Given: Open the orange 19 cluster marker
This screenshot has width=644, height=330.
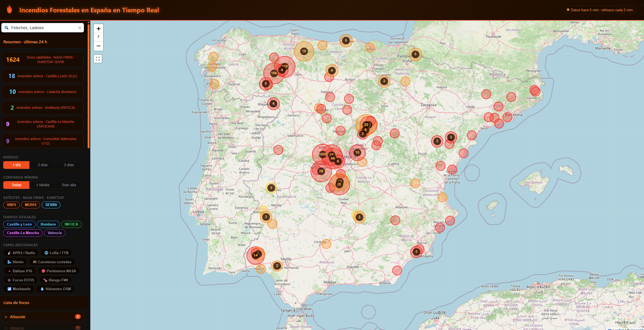Looking at the screenshot, I should point(304,51).
